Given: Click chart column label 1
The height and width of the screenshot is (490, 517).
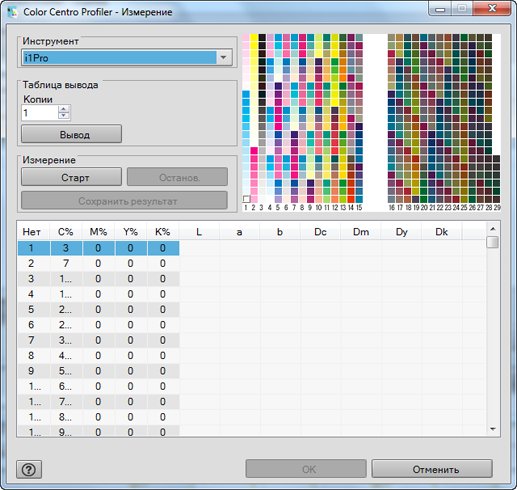Looking at the screenshot, I should click(246, 208).
